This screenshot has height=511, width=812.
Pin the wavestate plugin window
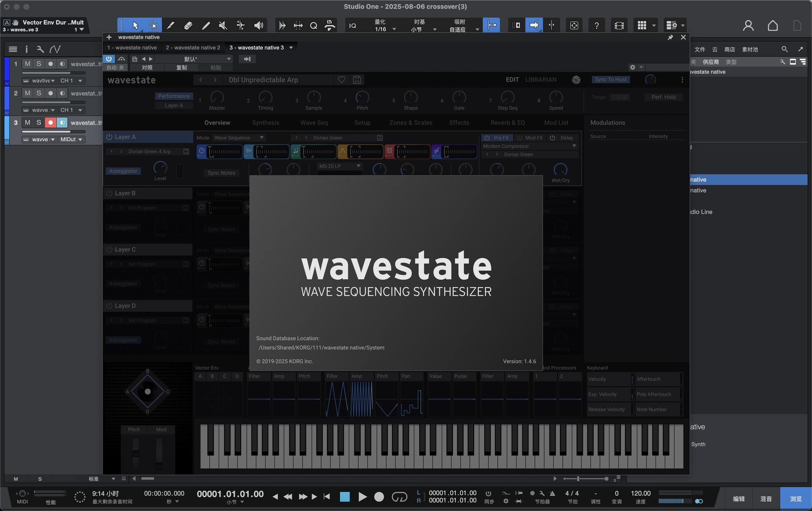click(x=670, y=37)
